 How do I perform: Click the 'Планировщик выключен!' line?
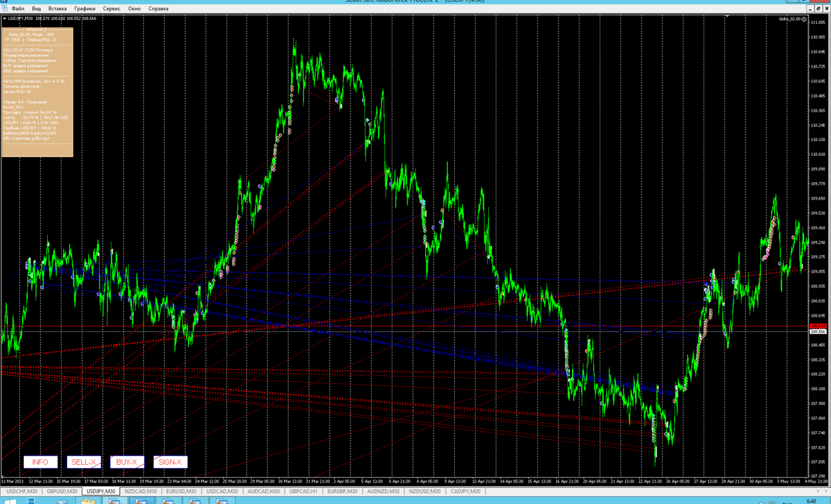pyautogui.click(x=26, y=55)
